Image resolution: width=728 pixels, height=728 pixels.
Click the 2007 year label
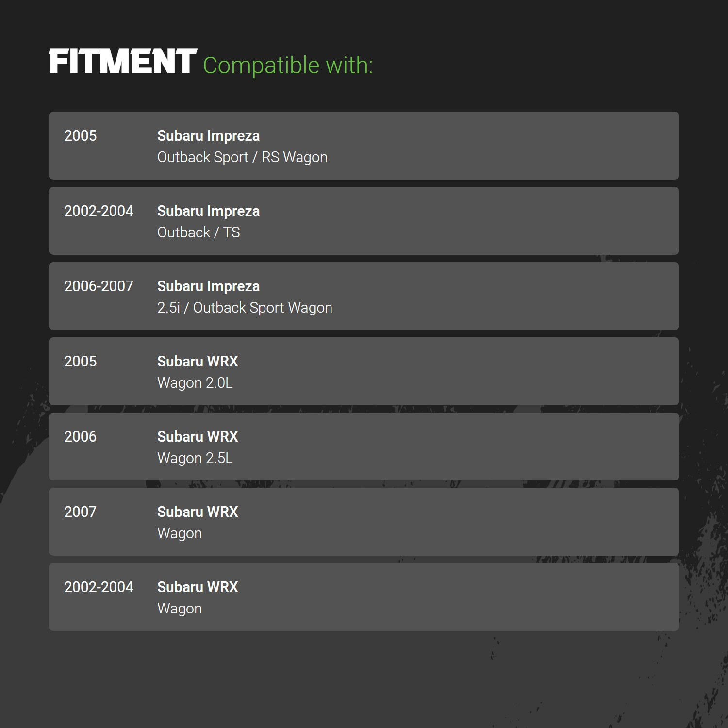point(81,512)
